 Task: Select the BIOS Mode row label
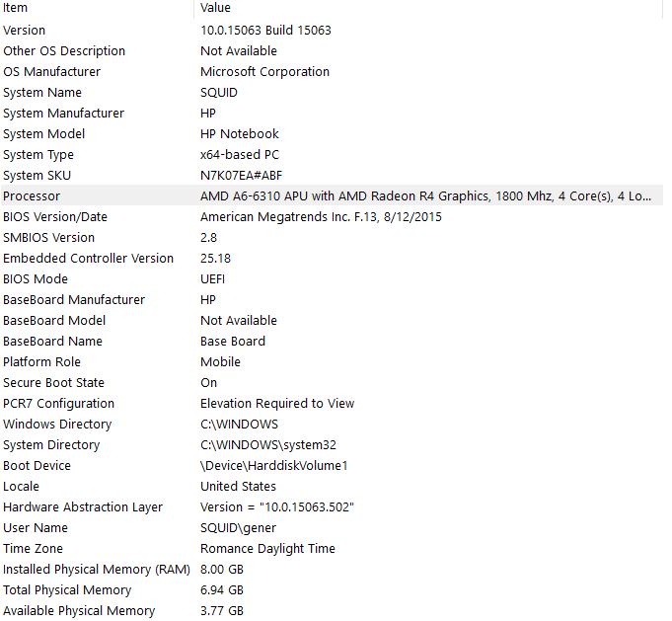pos(36,279)
